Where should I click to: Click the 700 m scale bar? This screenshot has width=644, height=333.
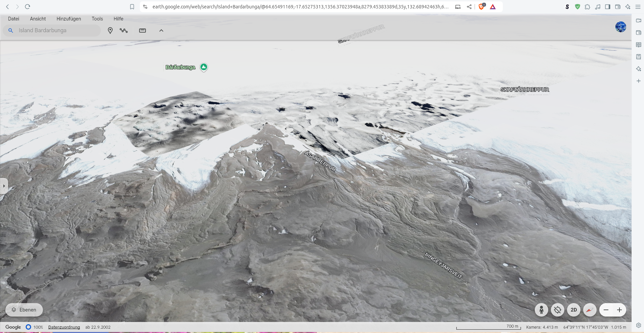(488, 327)
